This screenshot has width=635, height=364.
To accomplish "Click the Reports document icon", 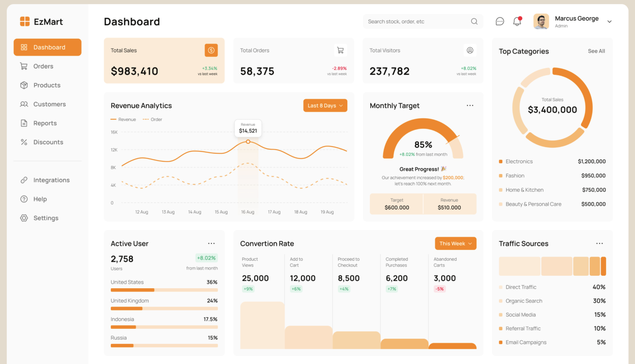I will (x=24, y=123).
